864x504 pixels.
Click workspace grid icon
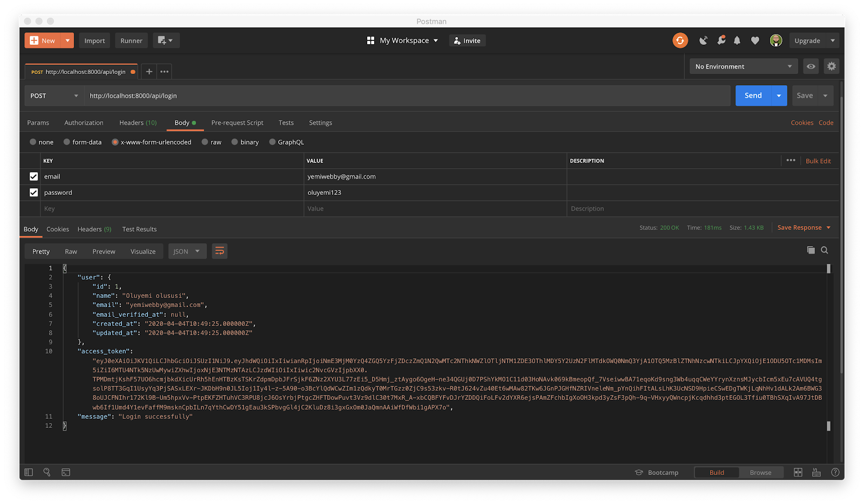click(x=370, y=40)
